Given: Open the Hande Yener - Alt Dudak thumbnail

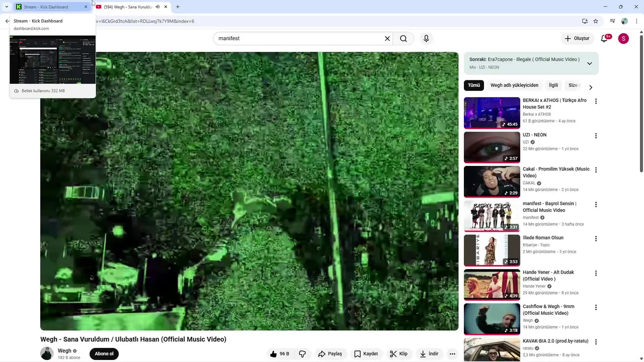Looking at the screenshot, I should [x=492, y=285].
